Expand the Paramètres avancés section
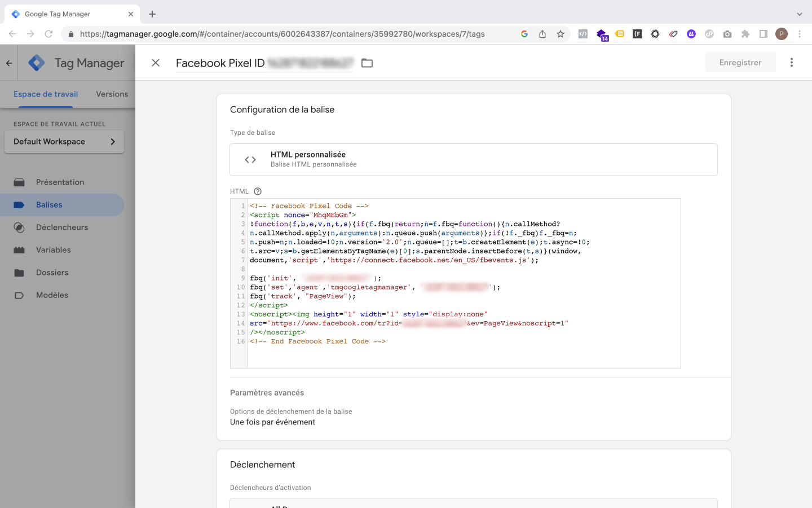This screenshot has height=508, width=812. 267,393
